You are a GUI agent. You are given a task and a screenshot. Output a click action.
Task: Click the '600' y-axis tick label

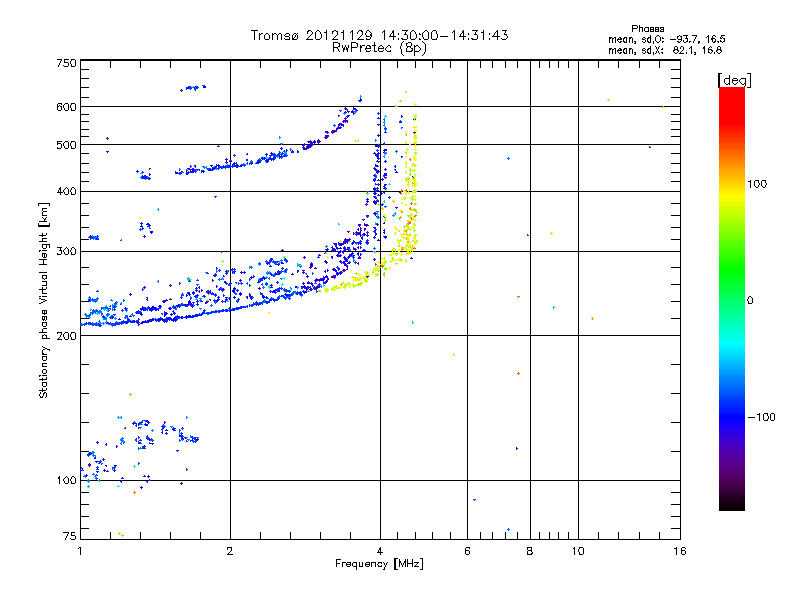coord(67,107)
